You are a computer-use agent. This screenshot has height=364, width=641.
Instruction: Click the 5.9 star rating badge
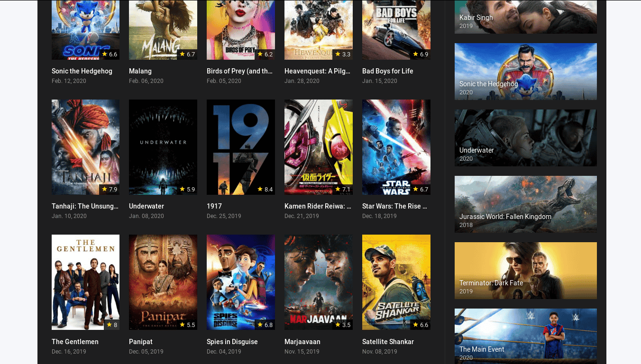pos(187,189)
